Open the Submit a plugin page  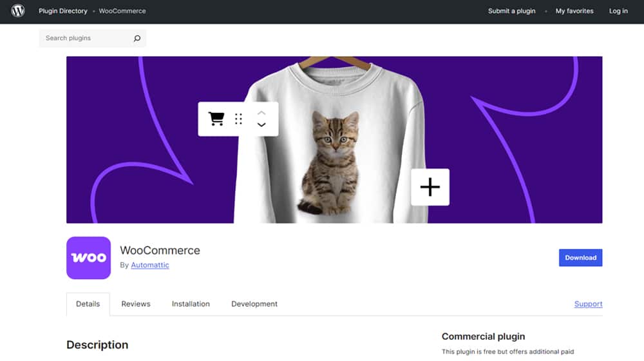511,11
